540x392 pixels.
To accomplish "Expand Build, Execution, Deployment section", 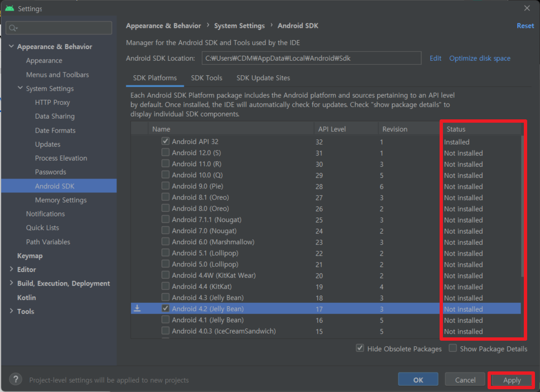I will pyautogui.click(x=11, y=283).
